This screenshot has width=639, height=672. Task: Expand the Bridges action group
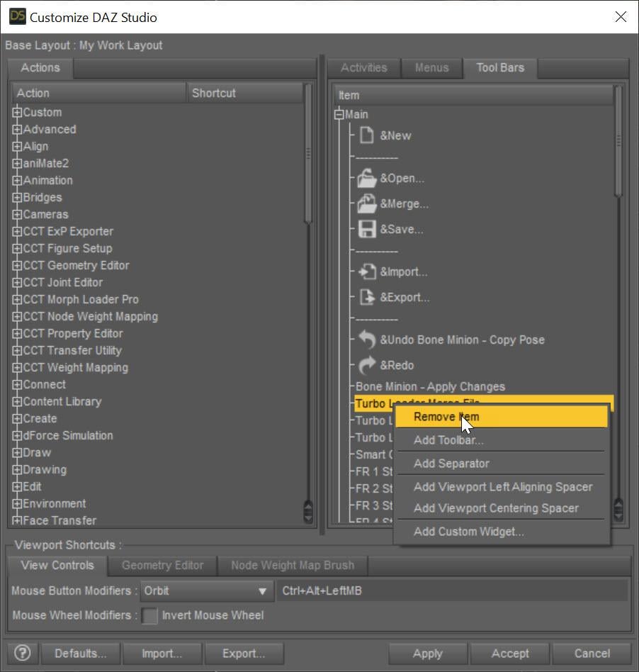pos(17,197)
